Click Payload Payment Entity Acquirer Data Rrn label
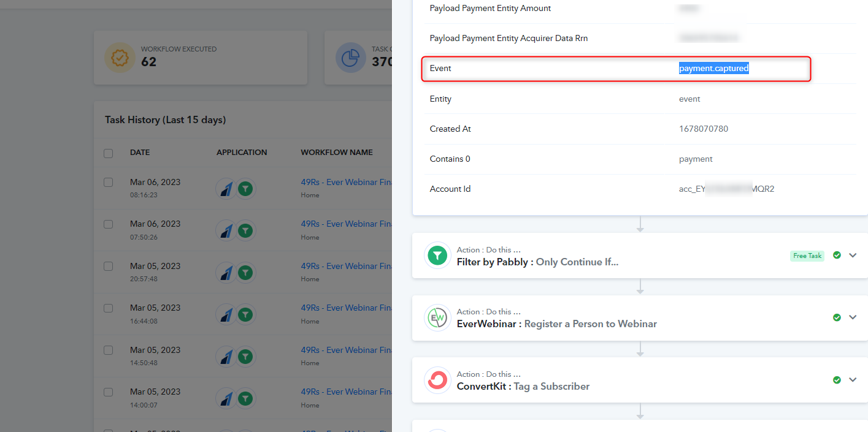868x432 pixels. click(509, 39)
